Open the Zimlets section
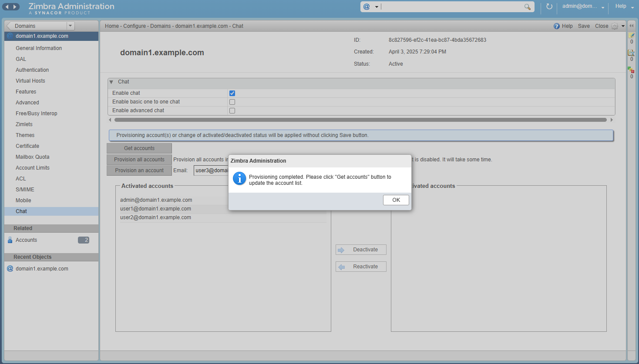 24,124
